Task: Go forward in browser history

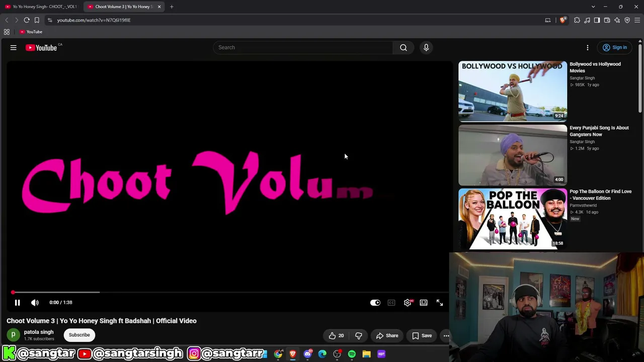Action: [x=17, y=20]
